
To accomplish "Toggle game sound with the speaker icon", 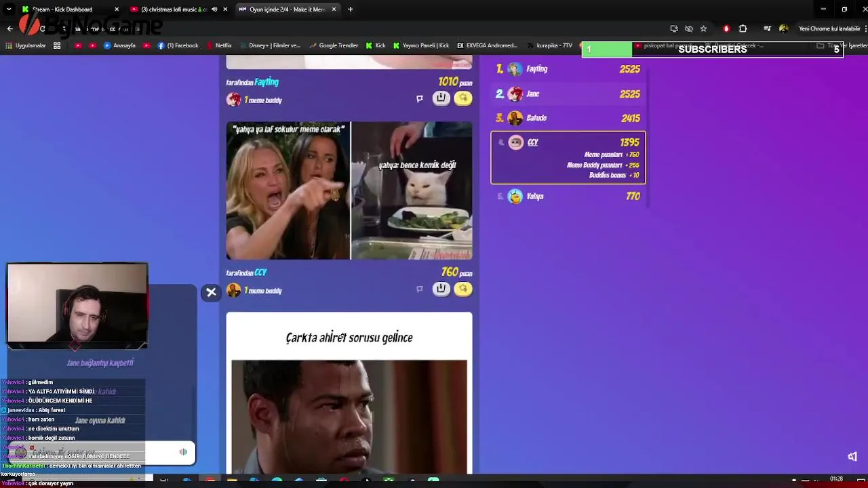I will [852, 456].
